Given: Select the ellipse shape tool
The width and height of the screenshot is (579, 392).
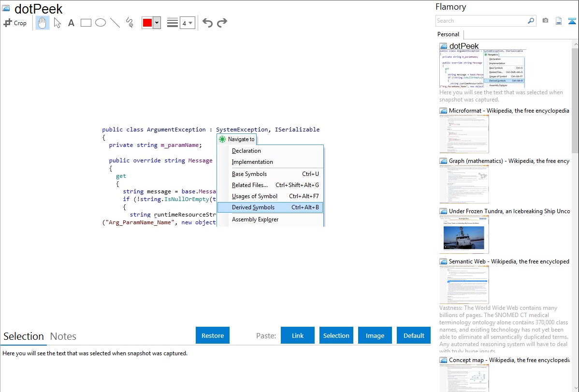Looking at the screenshot, I should pyautogui.click(x=101, y=23).
